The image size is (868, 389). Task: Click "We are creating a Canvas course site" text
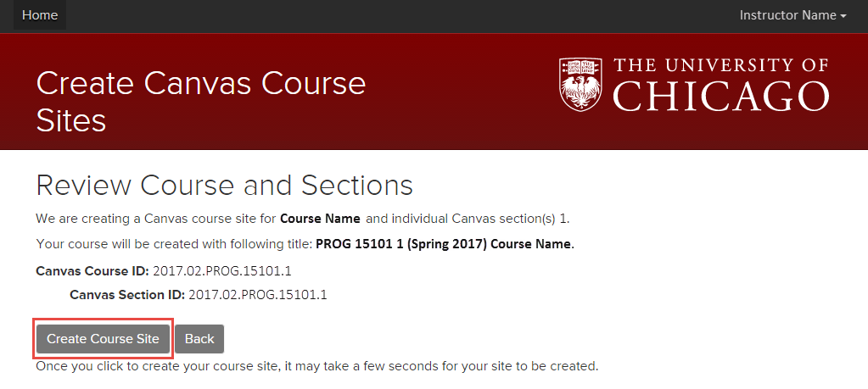tap(157, 219)
